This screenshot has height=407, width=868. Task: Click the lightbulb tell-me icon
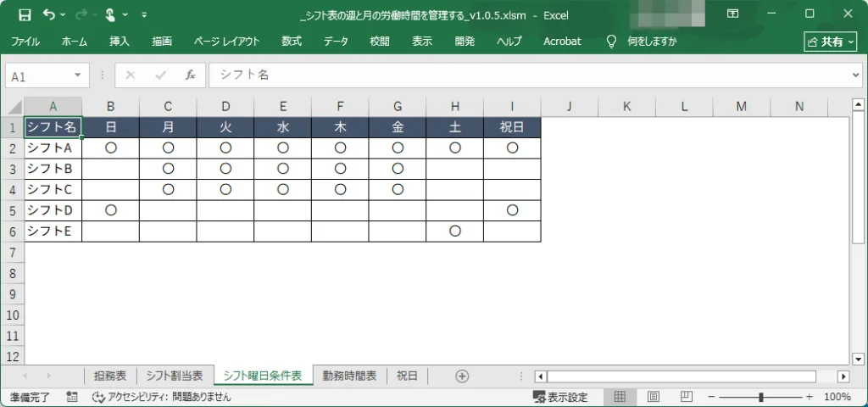pos(611,42)
